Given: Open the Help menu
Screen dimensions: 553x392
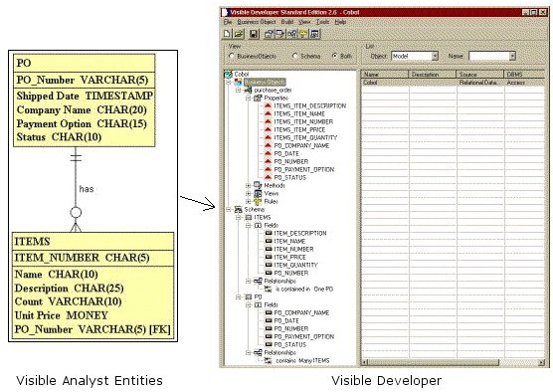Looking at the screenshot, I should pyautogui.click(x=340, y=22).
